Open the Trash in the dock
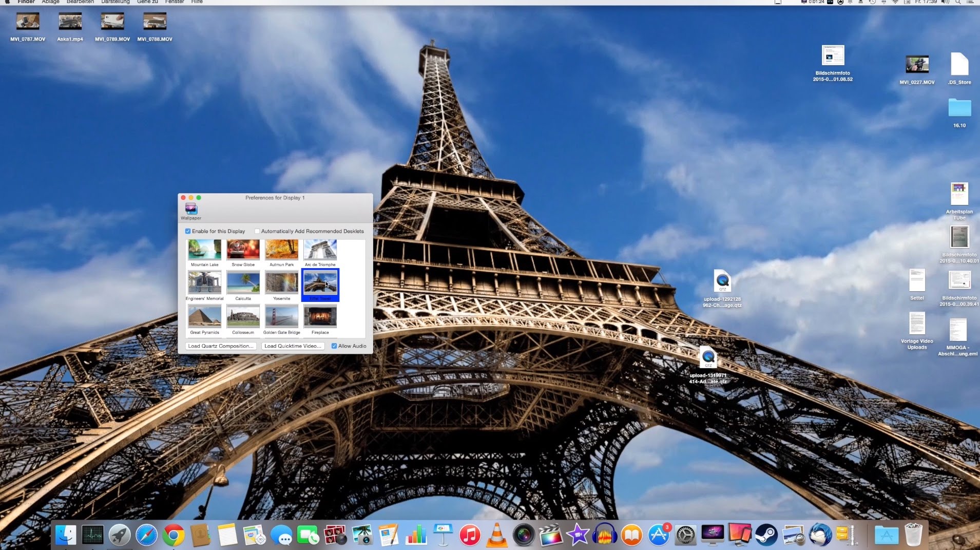Viewport: 980px width, 550px height. [913, 535]
